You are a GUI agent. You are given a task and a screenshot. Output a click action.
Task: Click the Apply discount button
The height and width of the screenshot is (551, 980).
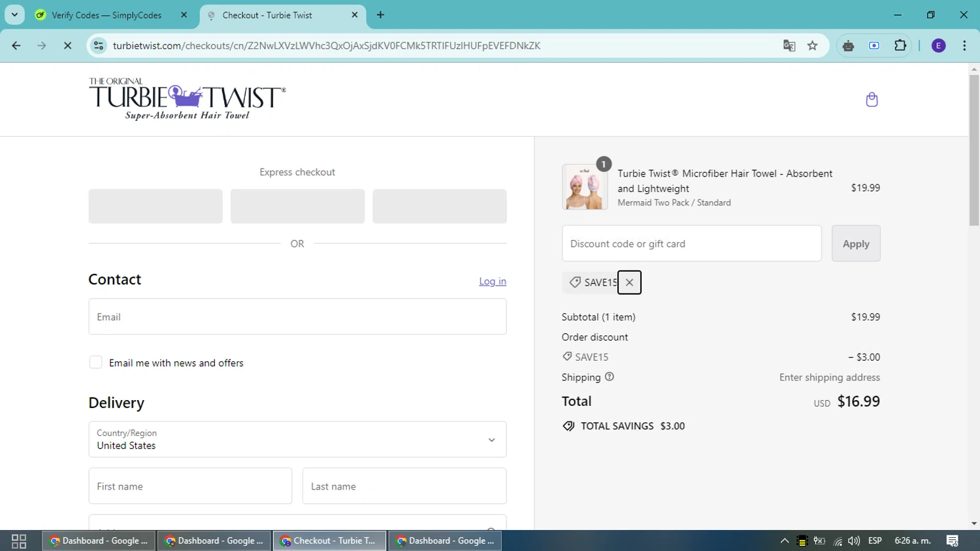click(856, 243)
